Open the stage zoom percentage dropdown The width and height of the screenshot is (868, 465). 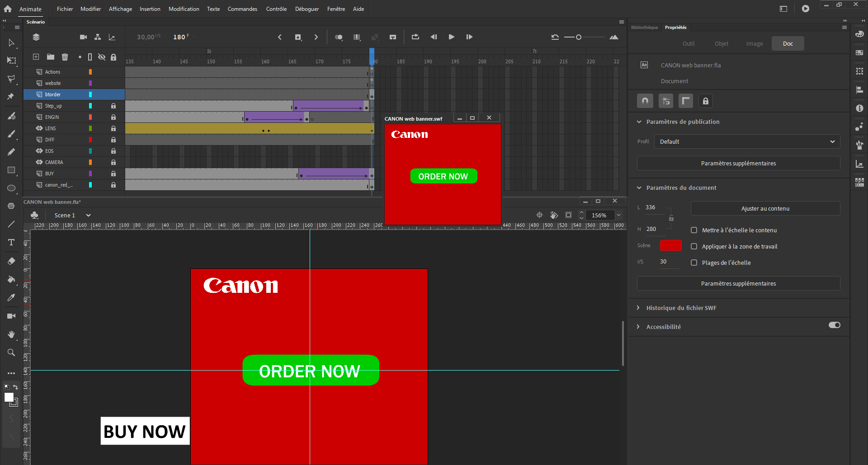619,215
